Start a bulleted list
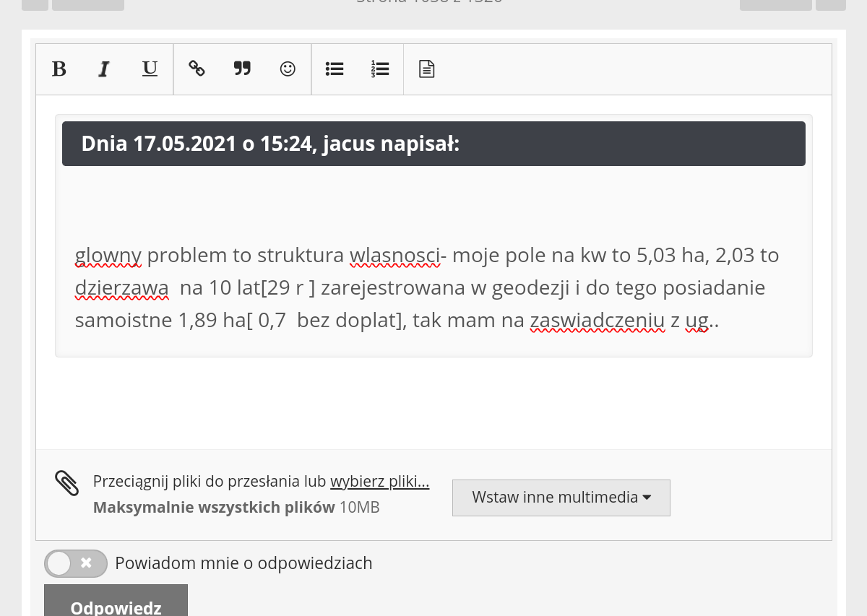867x616 pixels. tap(335, 69)
